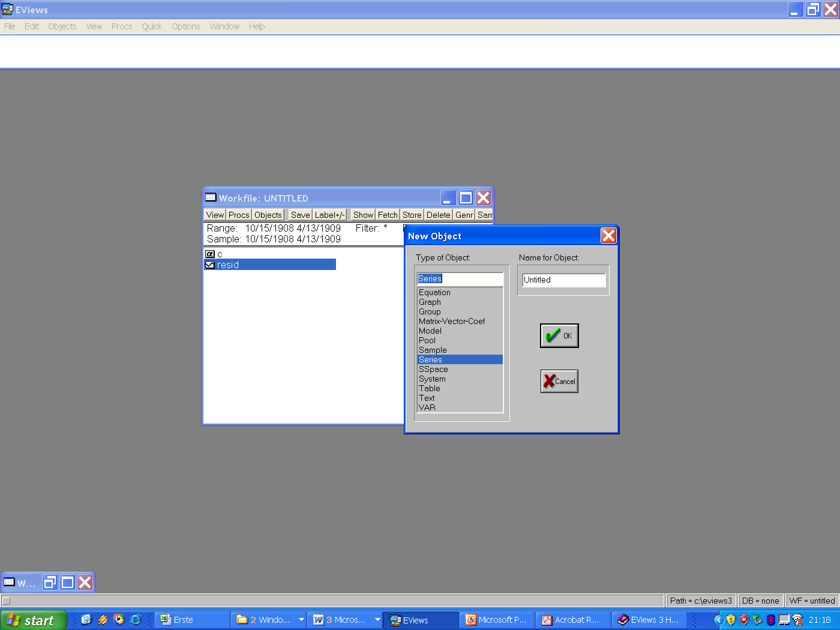Click View button in Workfile toolbar
The width and height of the screenshot is (840, 630).
(215, 215)
